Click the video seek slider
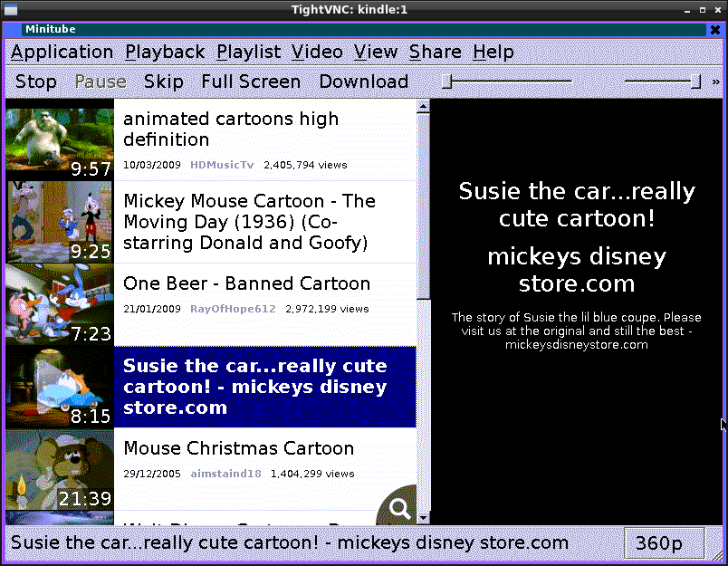 (x=507, y=82)
